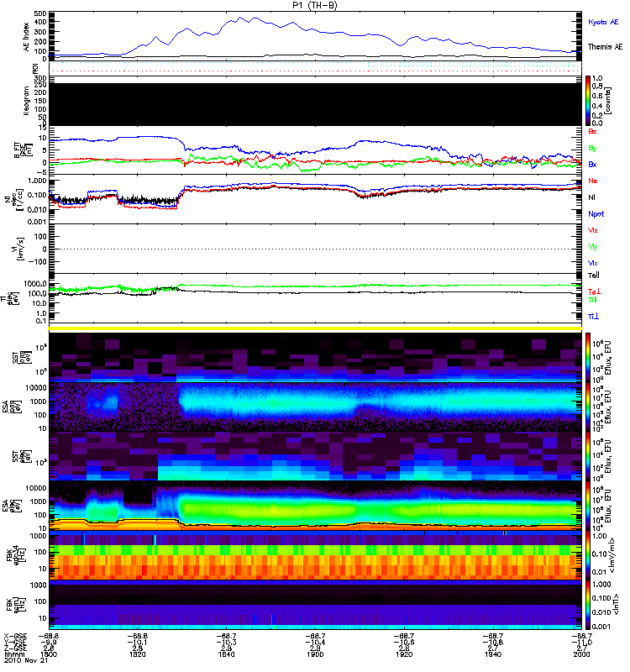Click the ESA ions Eflux color bar
The width and height of the screenshot is (630, 672).
click(x=589, y=407)
